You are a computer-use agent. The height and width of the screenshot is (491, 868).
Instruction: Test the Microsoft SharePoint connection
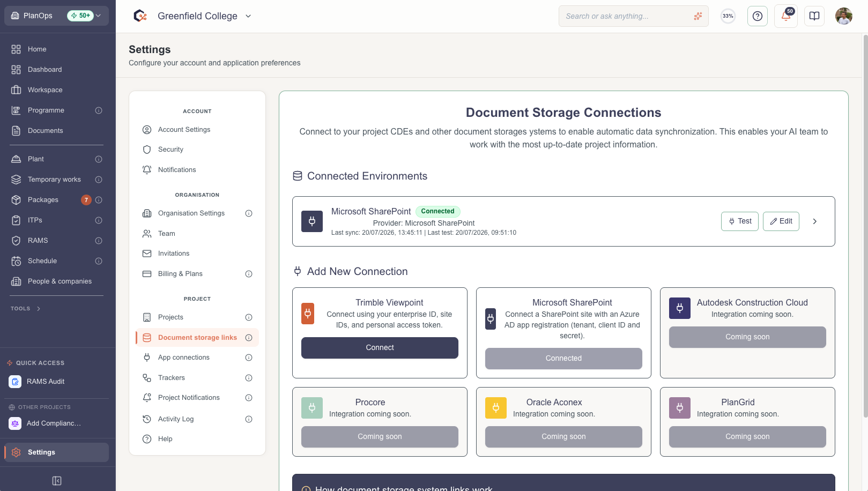pyautogui.click(x=740, y=221)
